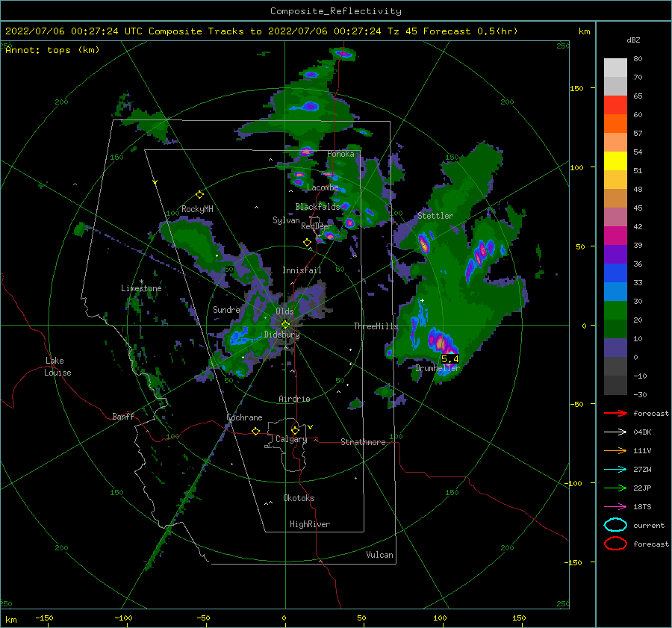
Task: Click the Strathmore city label
Action: [x=363, y=442]
